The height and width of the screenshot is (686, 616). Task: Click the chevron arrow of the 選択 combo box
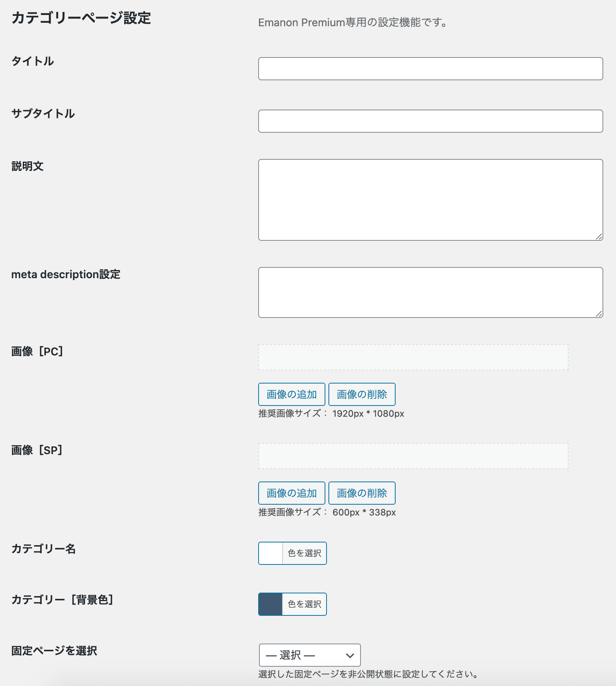tap(350, 656)
